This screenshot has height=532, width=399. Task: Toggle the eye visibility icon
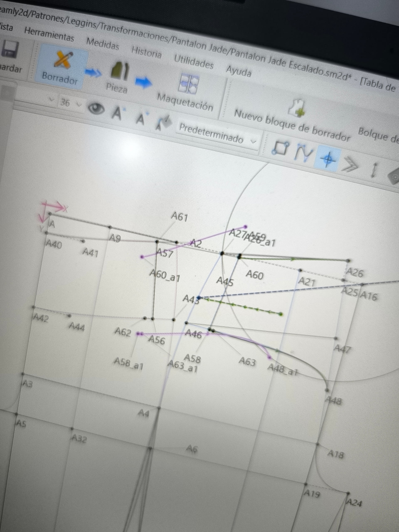[x=96, y=109]
